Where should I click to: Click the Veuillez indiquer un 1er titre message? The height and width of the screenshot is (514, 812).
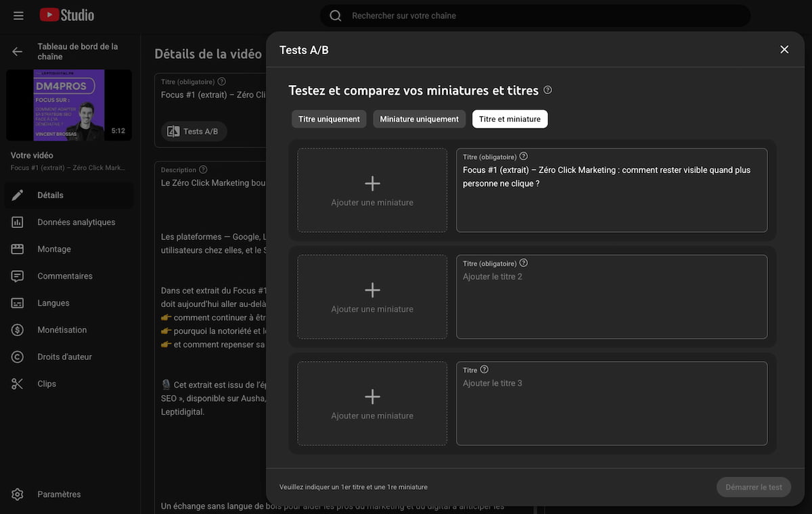coord(353,487)
